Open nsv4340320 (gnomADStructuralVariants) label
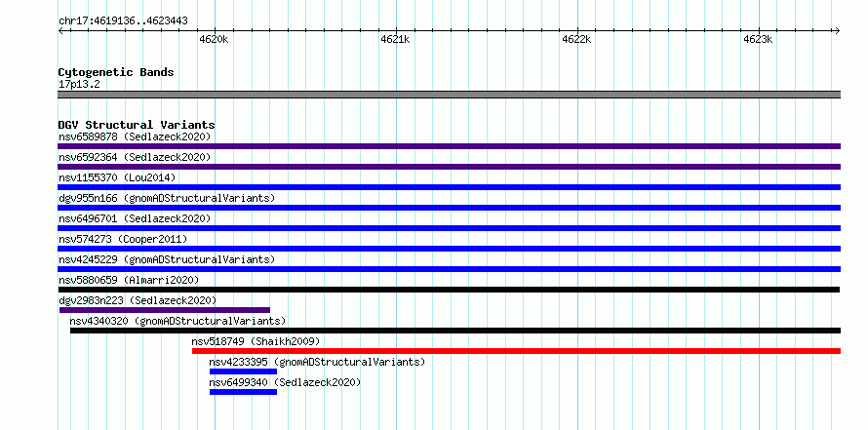Screen dimensions: 868x430 (178, 321)
